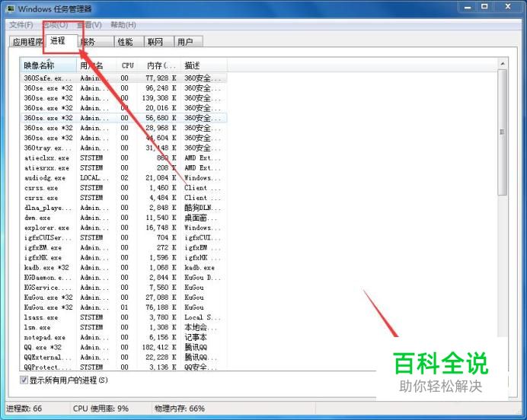Click the CPU 使用率: 9% status entry

pyautogui.click(x=101, y=409)
